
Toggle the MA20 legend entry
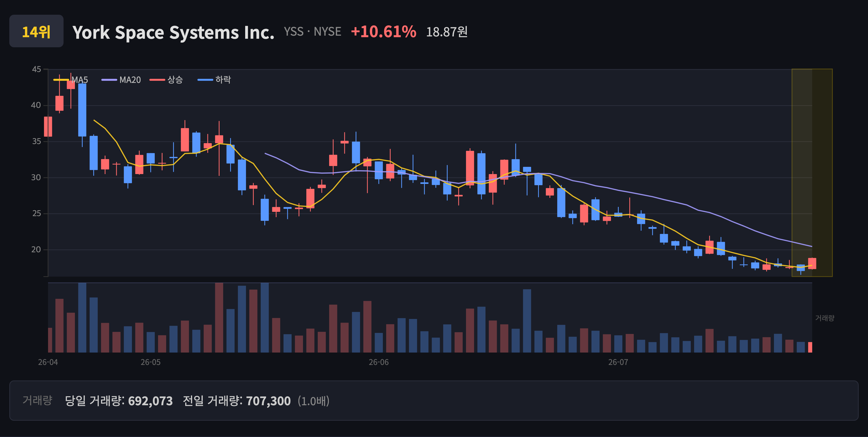(121, 80)
